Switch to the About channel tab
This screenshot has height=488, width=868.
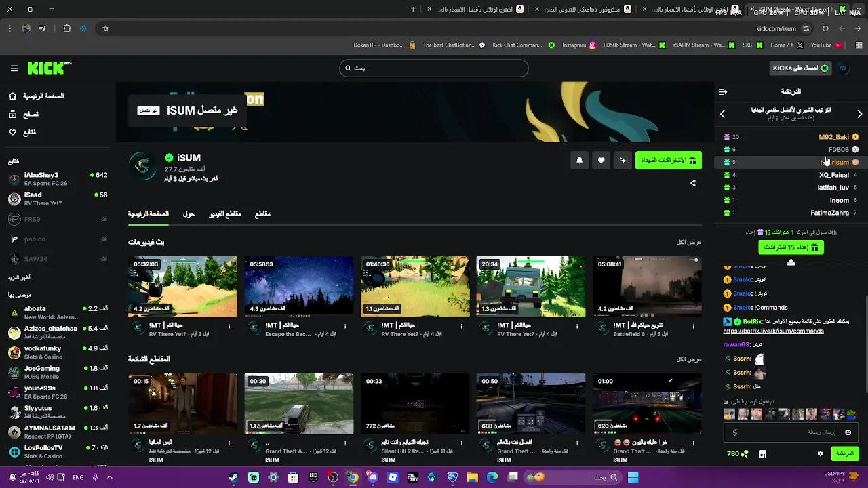pos(189,214)
